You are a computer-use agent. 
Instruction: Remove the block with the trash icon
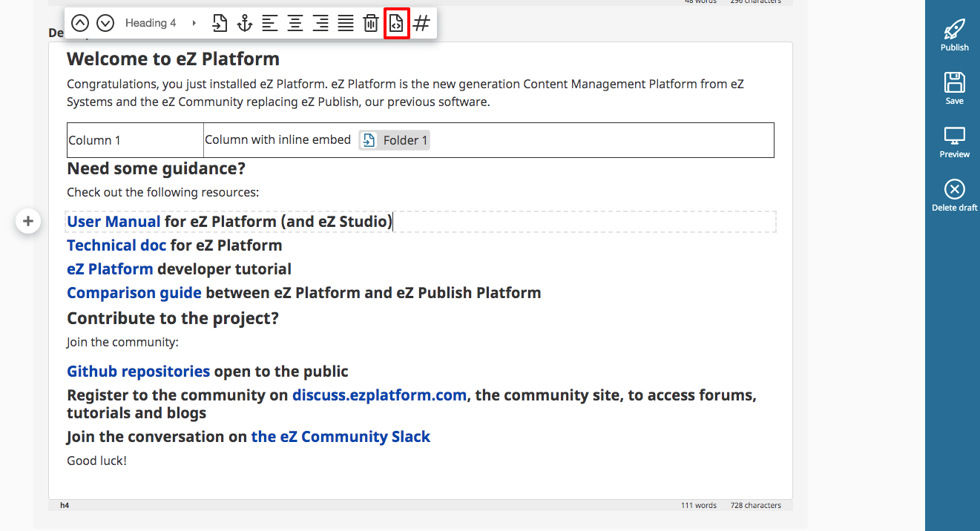[371, 23]
